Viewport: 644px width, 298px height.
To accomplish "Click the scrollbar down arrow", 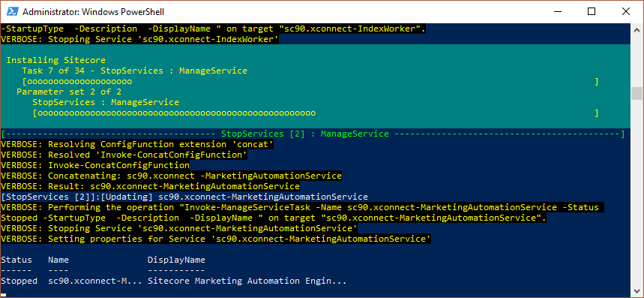I will [x=637, y=290].
